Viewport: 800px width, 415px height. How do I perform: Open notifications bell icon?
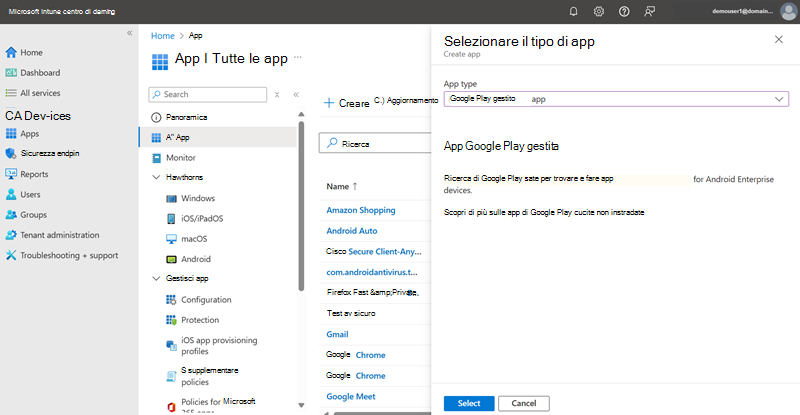(573, 11)
